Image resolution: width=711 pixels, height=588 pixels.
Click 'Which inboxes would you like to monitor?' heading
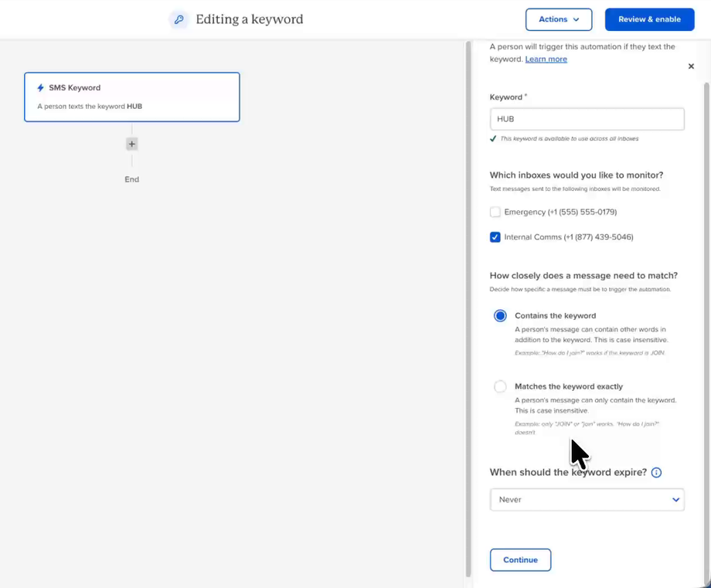(577, 175)
